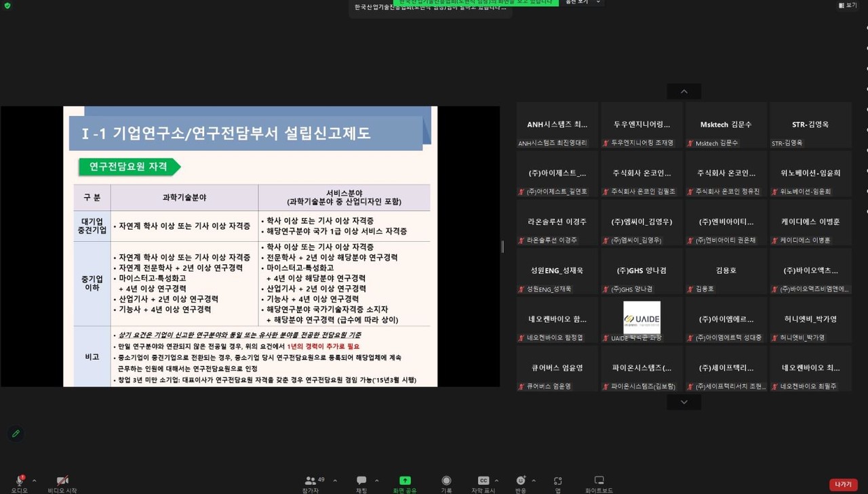
Task: Select the (주)엠씨이_김영우 participant tile
Action: pyautogui.click(x=642, y=222)
